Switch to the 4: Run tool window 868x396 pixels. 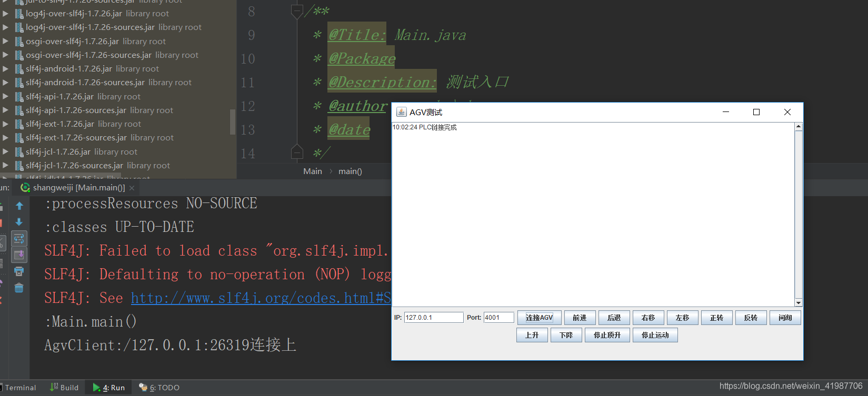click(109, 388)
